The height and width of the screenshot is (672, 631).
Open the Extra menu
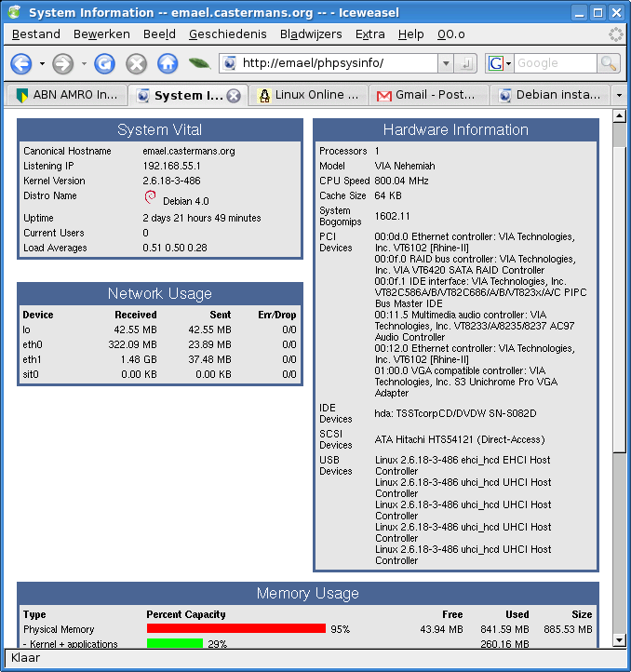pos(369,34)
